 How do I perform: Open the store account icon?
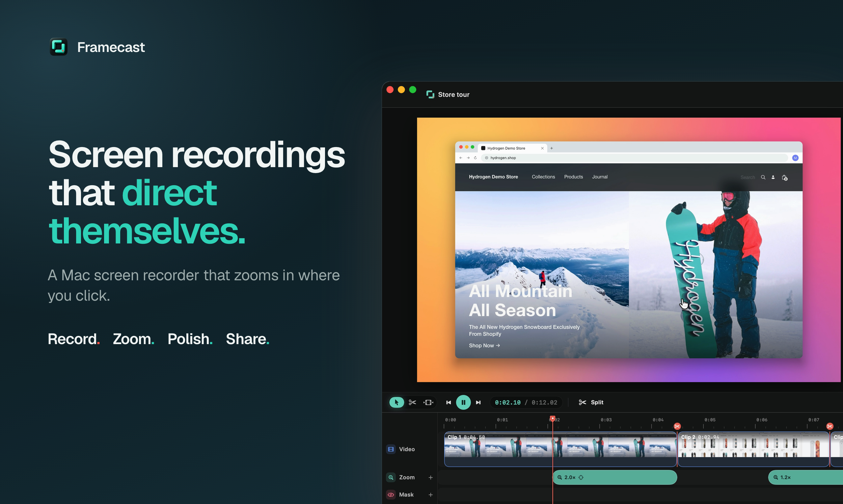click(773, 177)
